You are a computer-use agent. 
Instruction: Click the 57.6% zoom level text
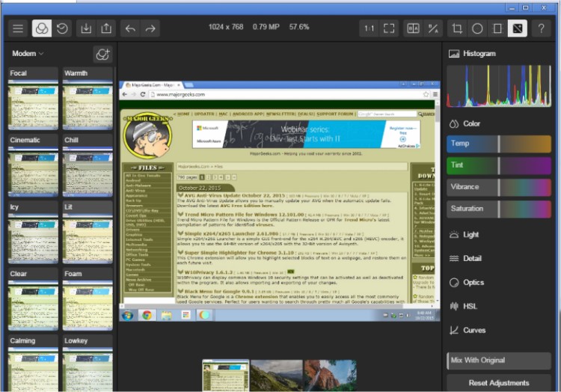[299, 27]
